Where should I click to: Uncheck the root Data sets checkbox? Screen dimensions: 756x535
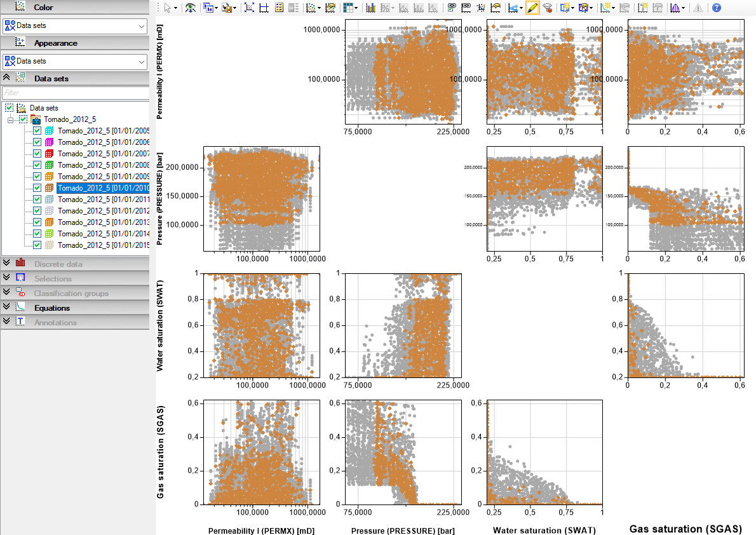[x=9, y=107]
